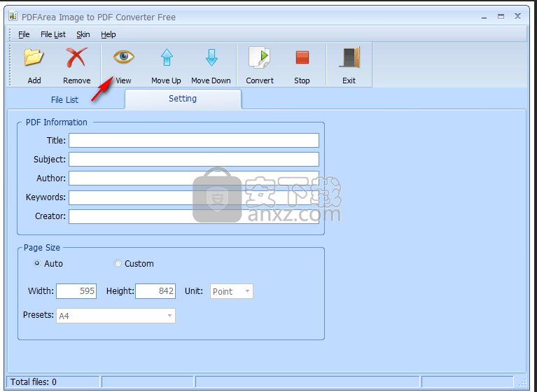Click the Width field showing 595
The image size is (537, 392).
tap(76, 291)
